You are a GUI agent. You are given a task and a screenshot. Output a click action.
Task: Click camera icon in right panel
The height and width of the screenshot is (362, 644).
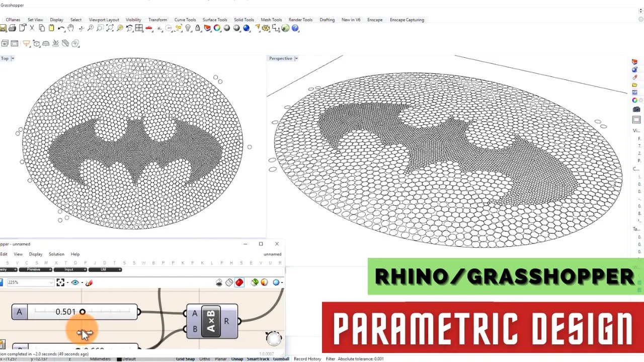click(x=636, y=109)
